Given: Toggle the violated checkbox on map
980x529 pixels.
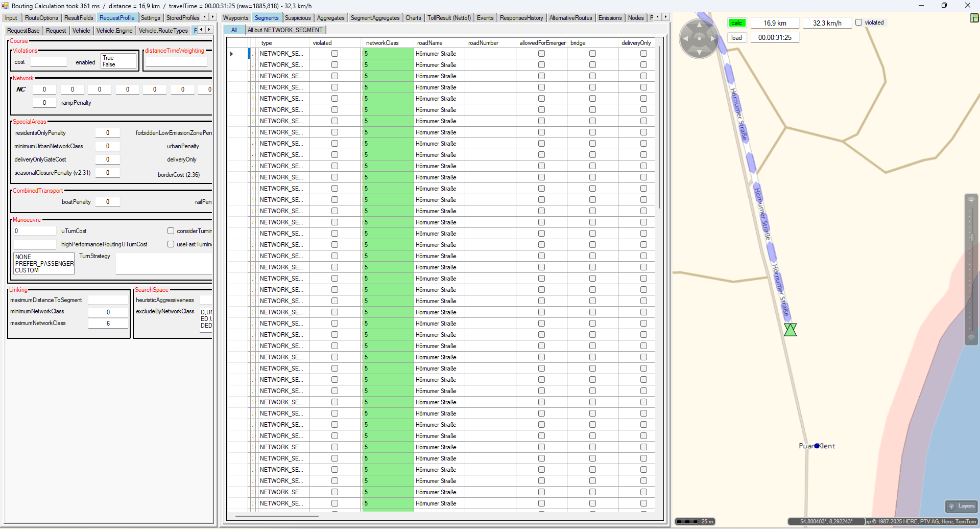Looking at the screenshot, I should (859, 22).
